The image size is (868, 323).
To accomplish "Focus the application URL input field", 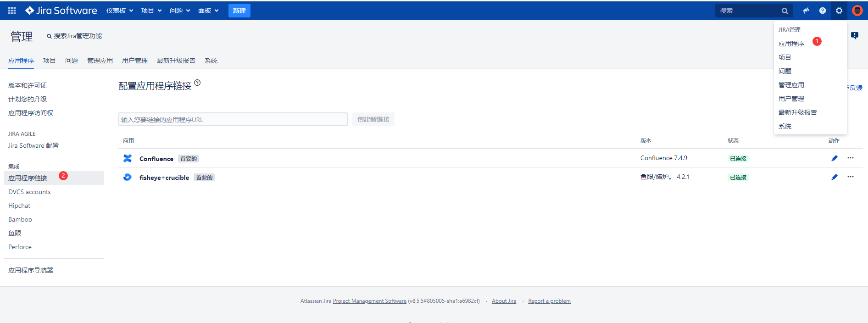I will [233, 119].
